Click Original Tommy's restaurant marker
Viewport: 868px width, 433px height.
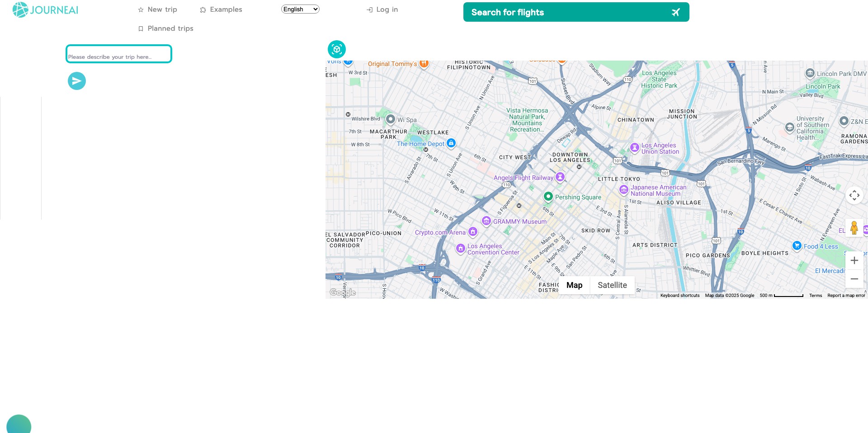424,63
